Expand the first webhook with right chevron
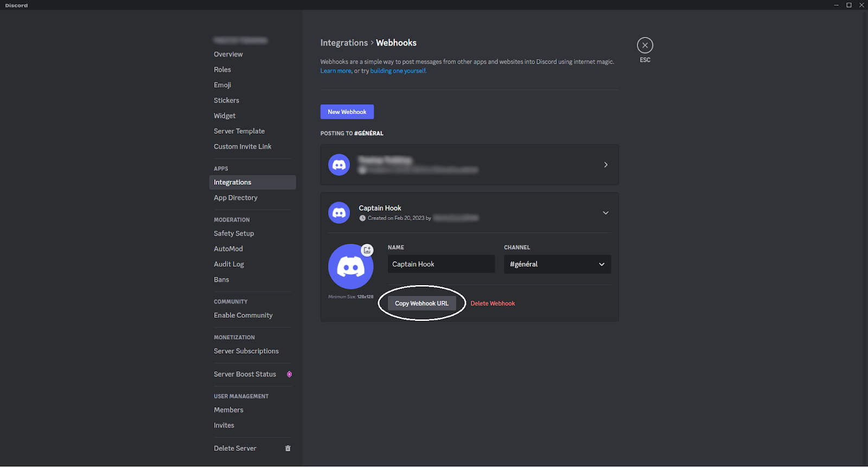Viewport: 868px width, 467px height. pyautogui.click(x=605, y=165)
